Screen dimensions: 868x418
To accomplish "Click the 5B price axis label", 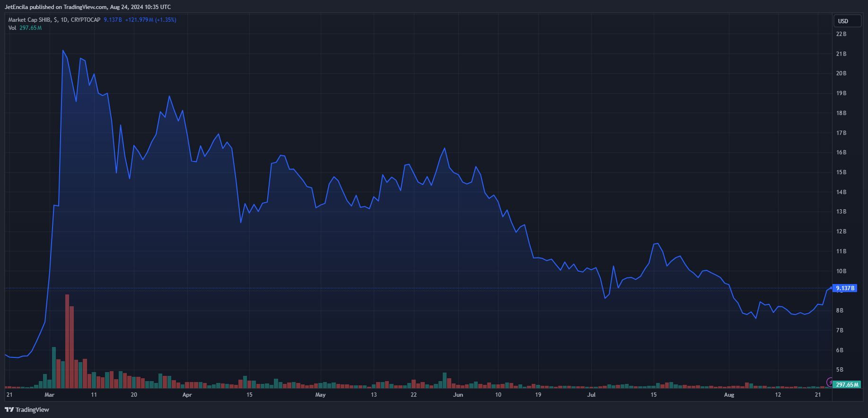I will [x=840, y=370].
